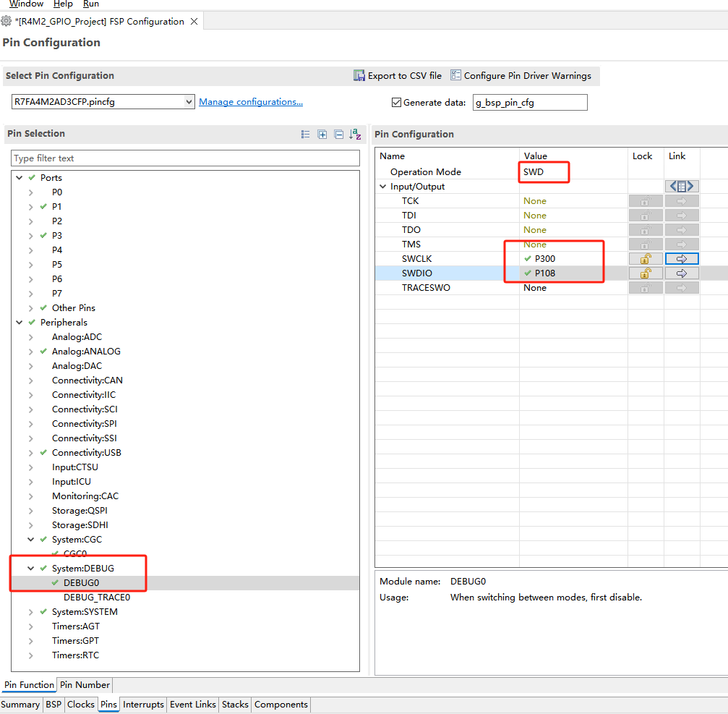
Task: Click the lock icon in the SWCLK row
Action: click(646, 259)
